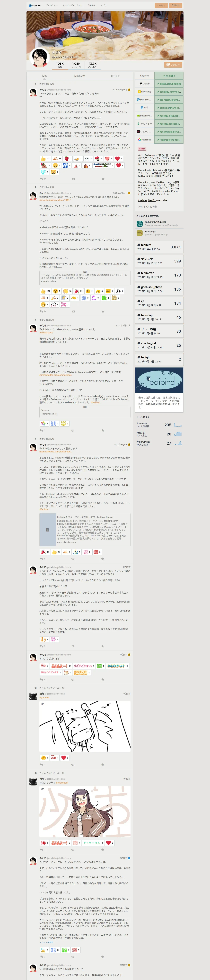
Task: Open the verified dtp-mstdn.jp link
Action: [169, 100]
